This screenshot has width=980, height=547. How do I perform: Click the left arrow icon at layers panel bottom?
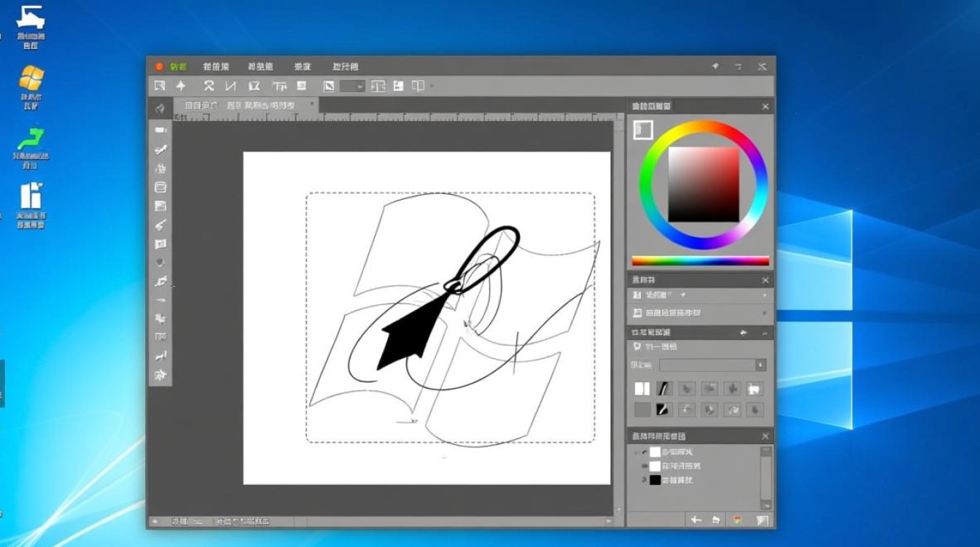pos(696,519)
